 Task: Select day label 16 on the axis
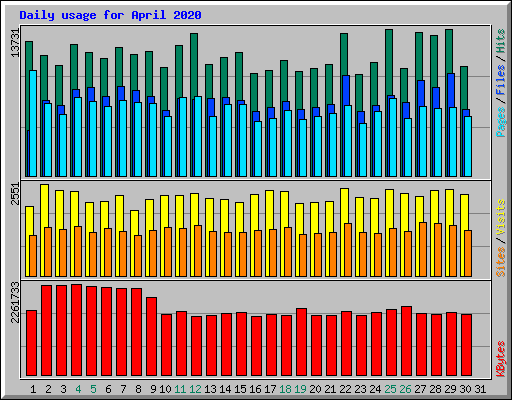(255, 389)
